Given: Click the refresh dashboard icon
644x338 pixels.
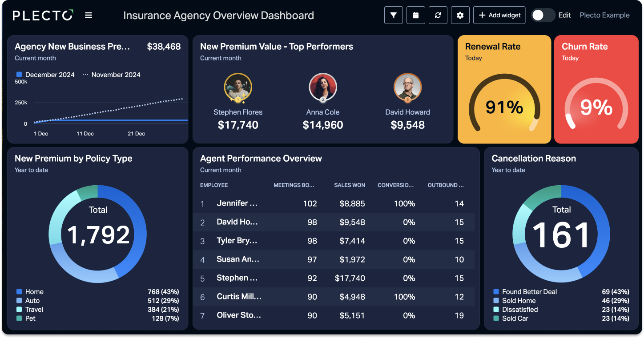Looking at the screenshot, I should click(x=438, y=15).
